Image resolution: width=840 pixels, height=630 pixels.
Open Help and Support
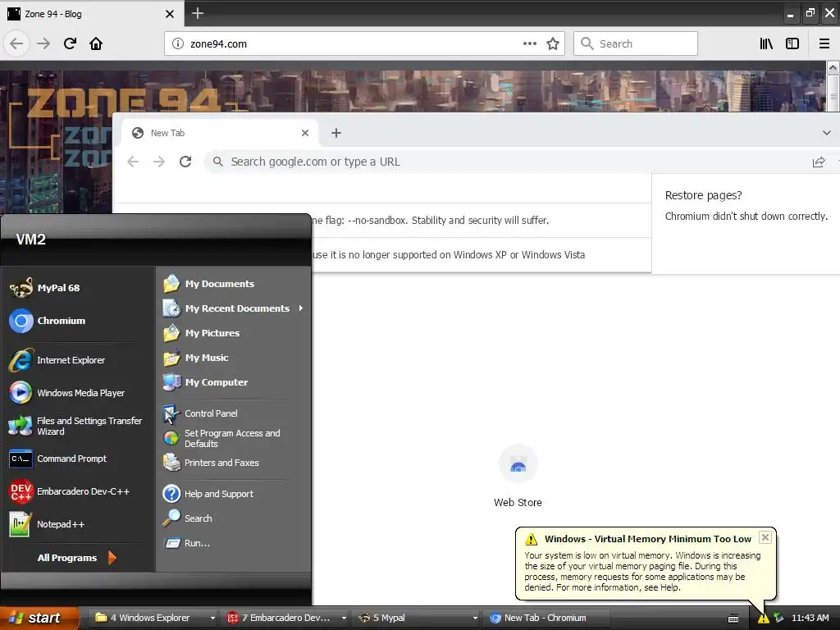[208, 494]
